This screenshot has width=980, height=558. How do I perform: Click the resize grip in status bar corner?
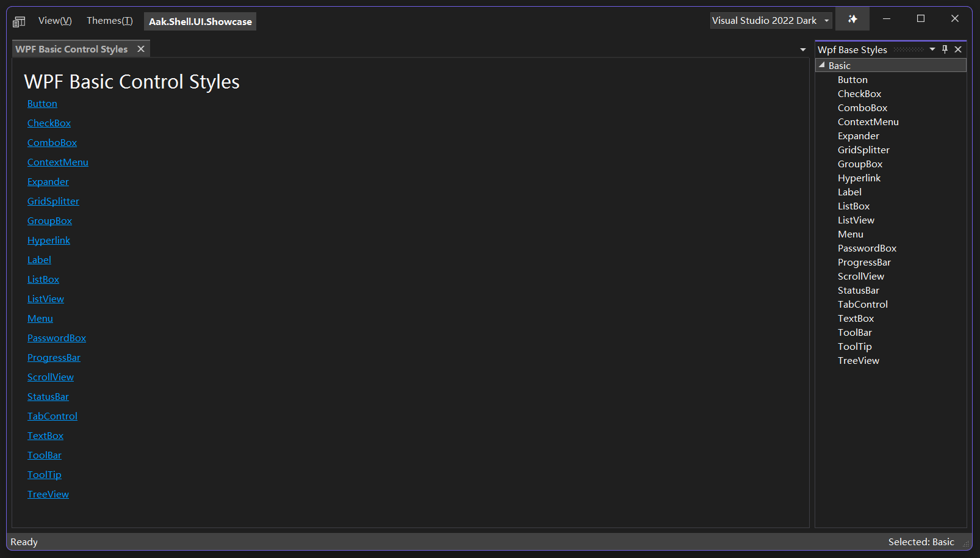point(965,543)
